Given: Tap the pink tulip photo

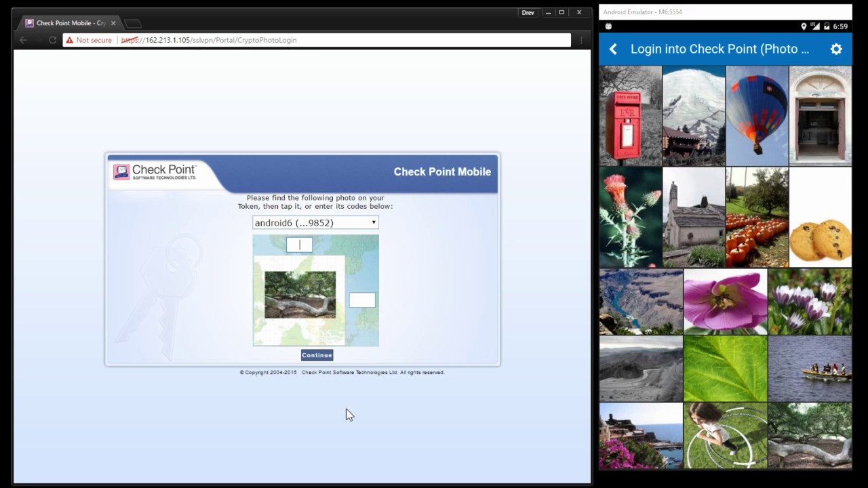Looking at the screenshot, I should coord(726,302).
